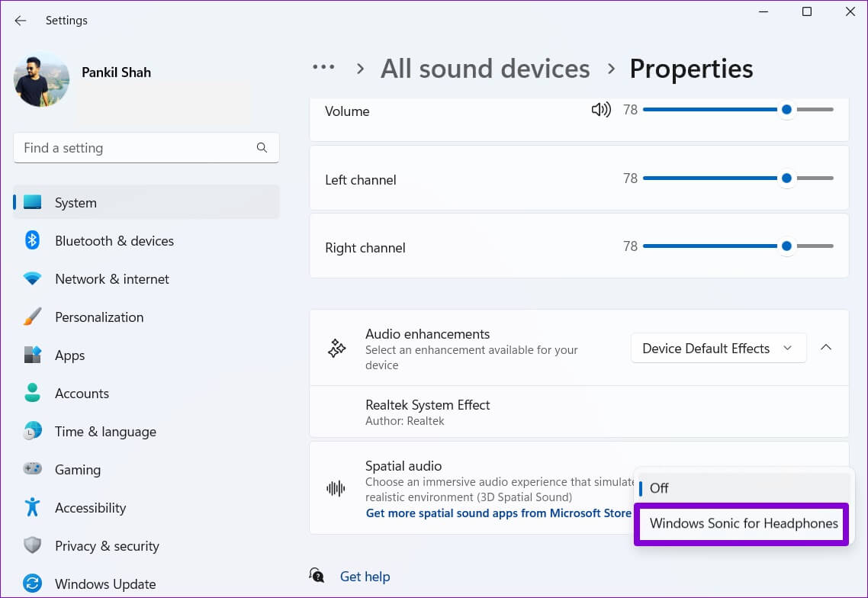Click the Find a setting field
The width and height of the screenshot is (868, 598).
point(146,148)
